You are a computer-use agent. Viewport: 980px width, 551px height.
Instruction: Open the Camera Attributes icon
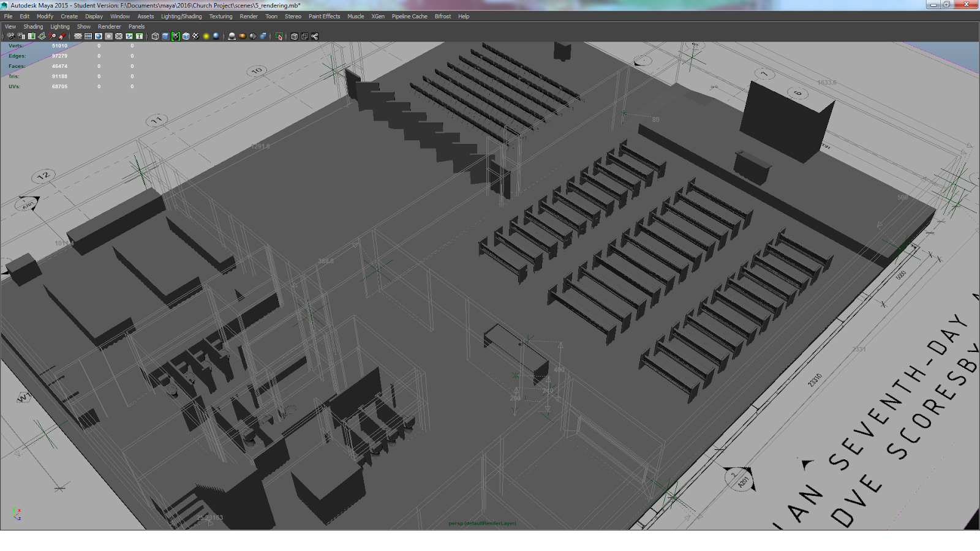tap(21, 36)
